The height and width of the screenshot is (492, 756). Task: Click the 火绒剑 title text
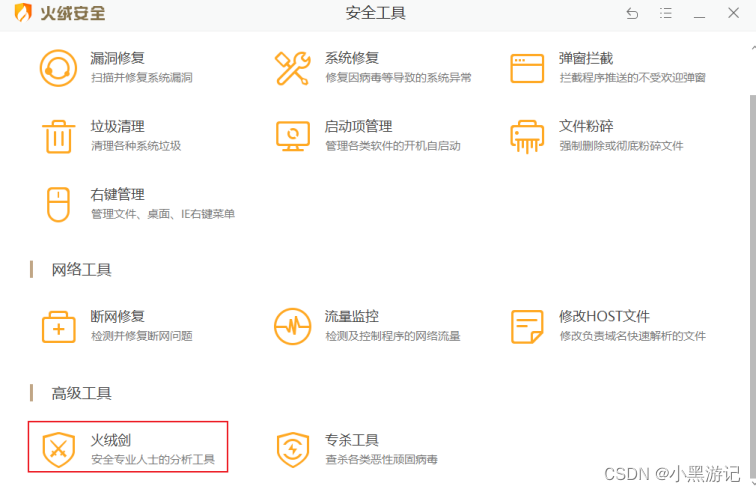click(x=110, y=440)
